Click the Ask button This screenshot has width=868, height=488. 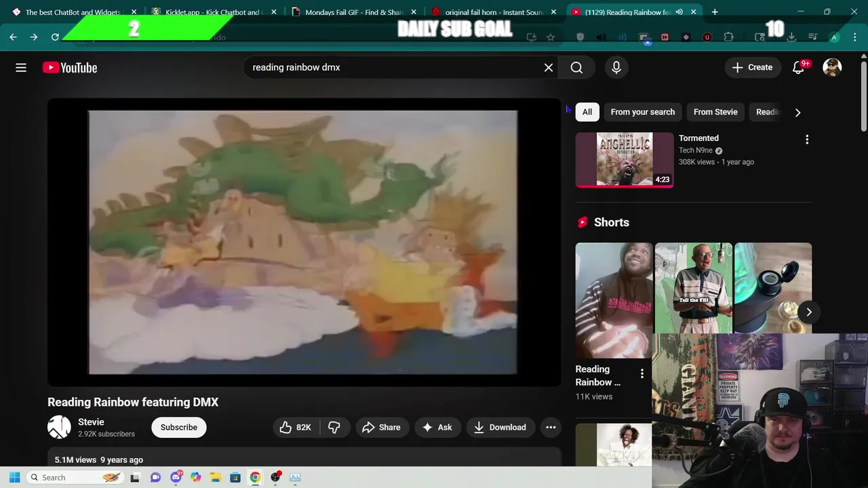[437, 427]
